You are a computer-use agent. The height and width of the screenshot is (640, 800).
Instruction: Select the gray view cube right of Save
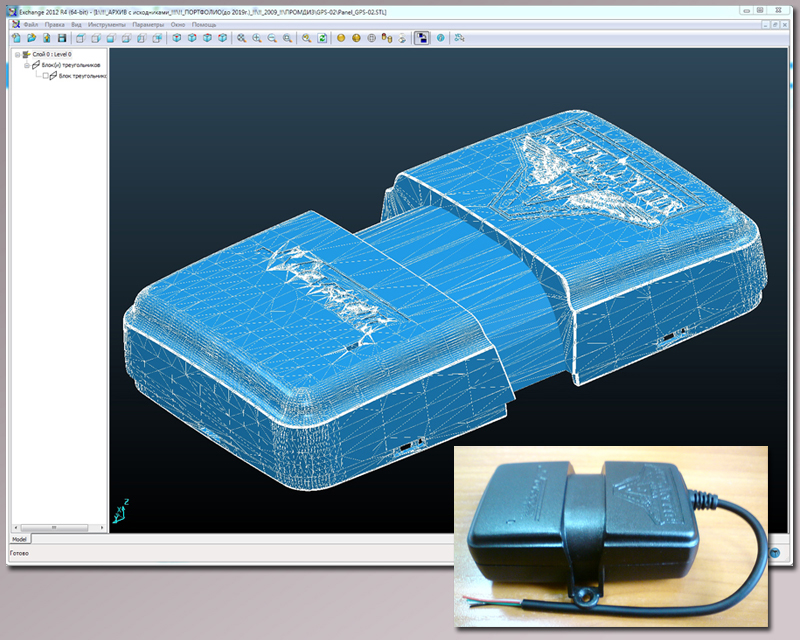[x=81, y=38]
